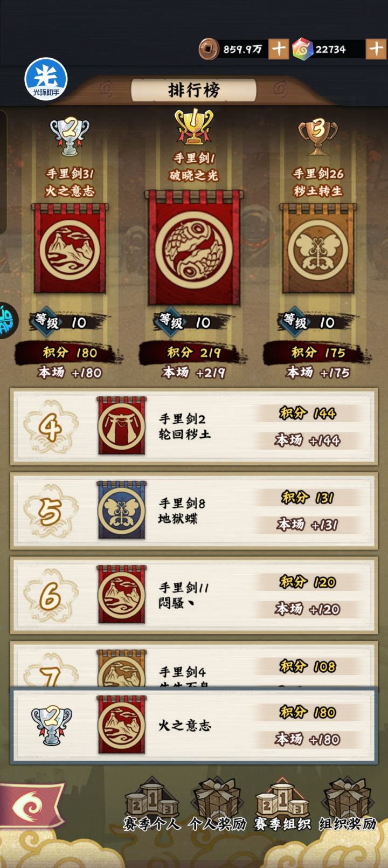The width and height of the screenshot is (388, 868).
Task: Open rank 6 手里剑11 entry
Action: [x=194, y=595]
